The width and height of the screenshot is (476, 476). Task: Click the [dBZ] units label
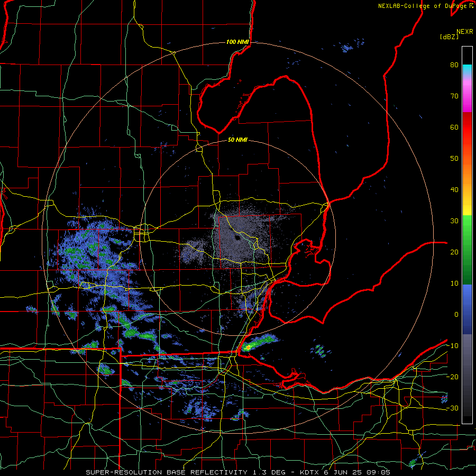tap(449, 36)
